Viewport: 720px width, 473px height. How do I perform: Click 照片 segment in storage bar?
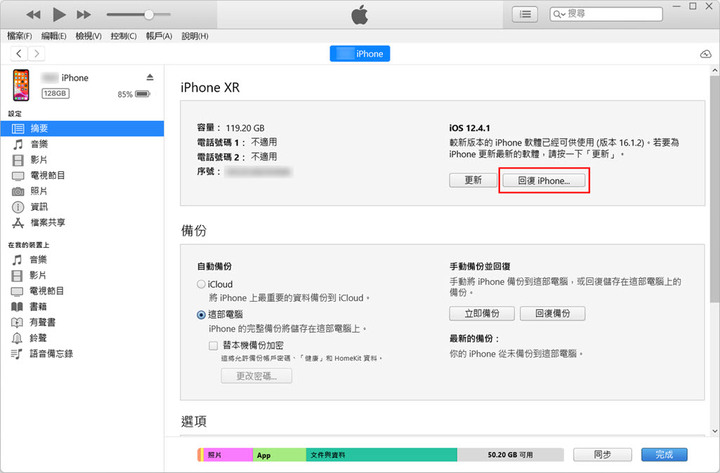(228, 455)
